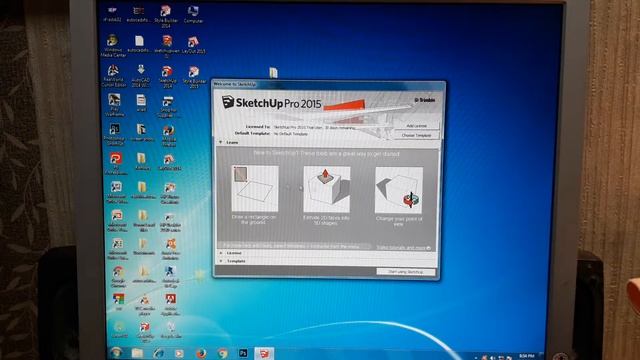The image size is (640, 360).
Task: Click SketchUp taskbar button
Action: [x=264, y=353]
